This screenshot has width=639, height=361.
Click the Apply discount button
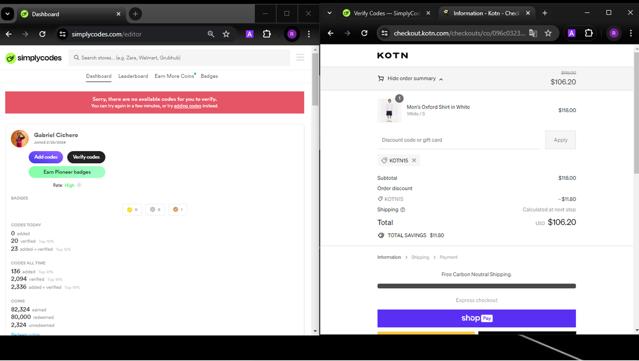[560, 140]
